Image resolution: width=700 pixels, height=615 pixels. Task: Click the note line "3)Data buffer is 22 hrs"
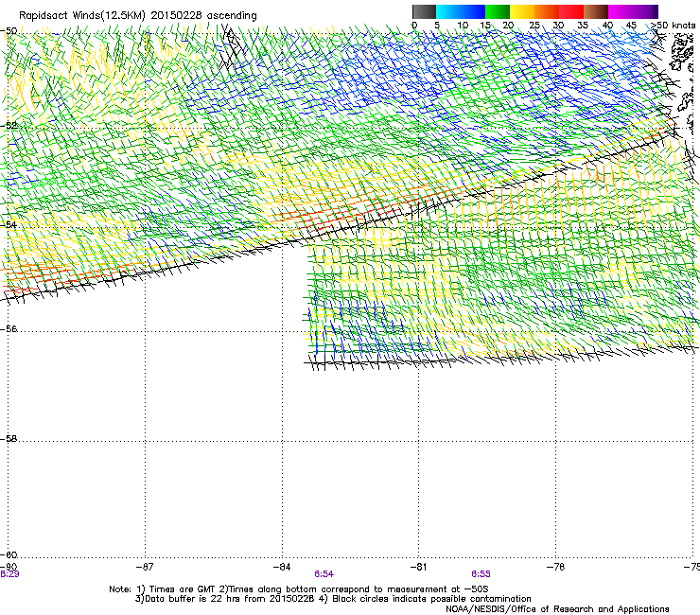click(333, 599)
